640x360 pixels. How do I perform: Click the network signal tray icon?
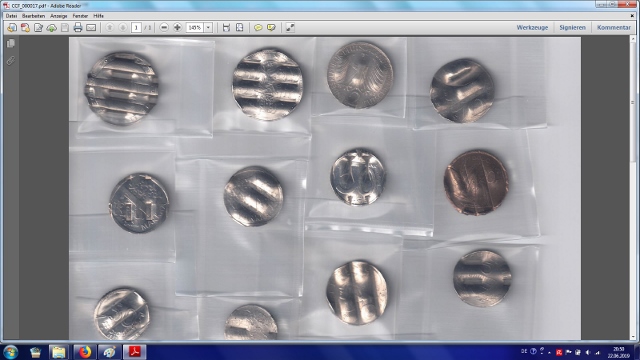[598, 352]
